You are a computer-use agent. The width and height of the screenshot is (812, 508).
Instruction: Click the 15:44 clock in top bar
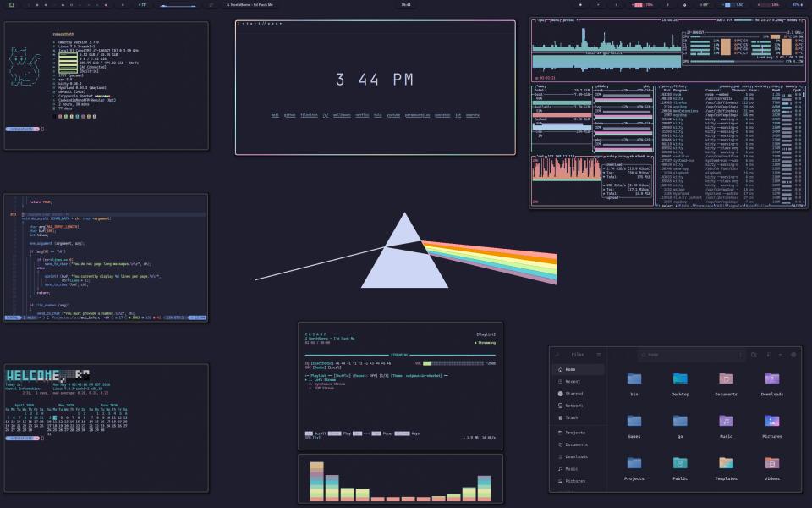pos(406,5)
